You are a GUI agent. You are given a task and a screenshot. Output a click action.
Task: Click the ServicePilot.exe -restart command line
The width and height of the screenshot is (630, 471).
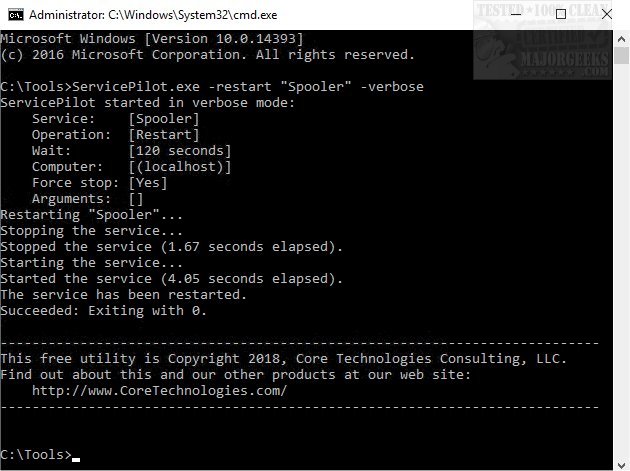pos(212,87)
